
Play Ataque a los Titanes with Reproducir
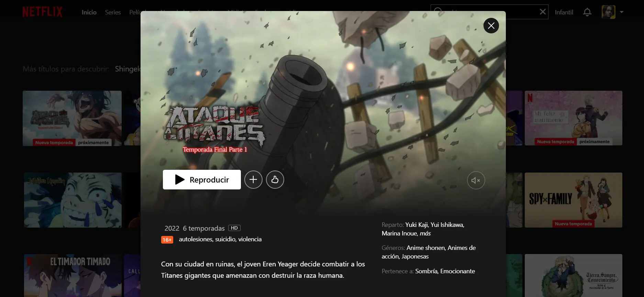pos(202,179)
